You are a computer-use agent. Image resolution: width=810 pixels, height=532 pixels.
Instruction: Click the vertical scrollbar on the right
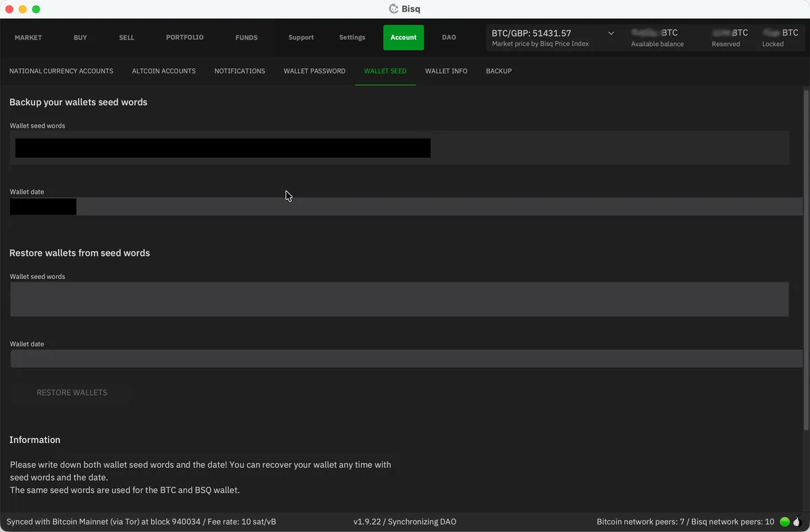[806, 260]
